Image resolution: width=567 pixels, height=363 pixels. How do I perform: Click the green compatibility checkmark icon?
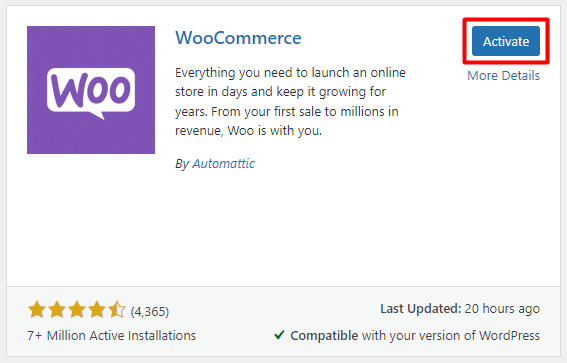tap(279, 335)
